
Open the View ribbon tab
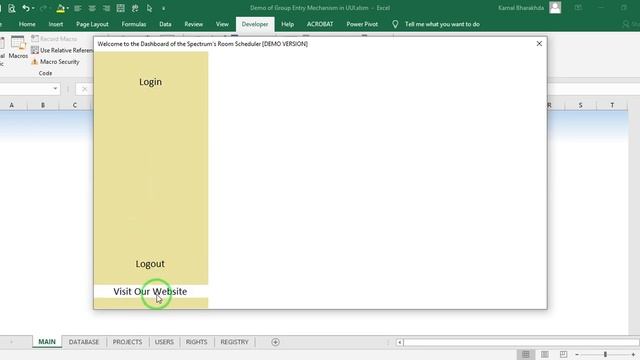pos(222,24)
